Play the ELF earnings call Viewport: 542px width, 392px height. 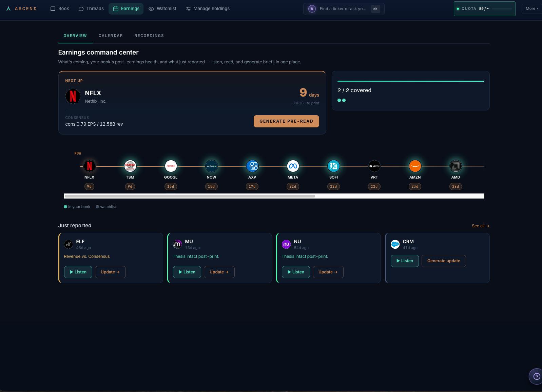click(x=78, y=272)
